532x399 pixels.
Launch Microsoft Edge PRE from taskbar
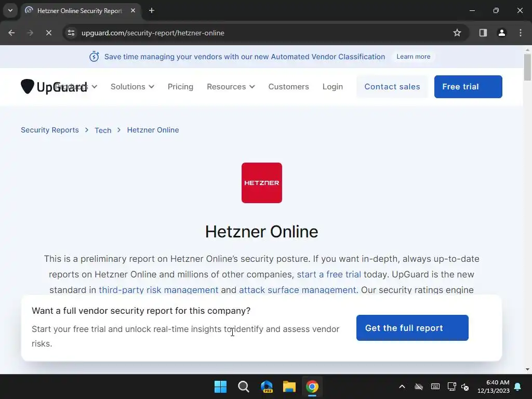pyautogui.click(x=267, y=387)
